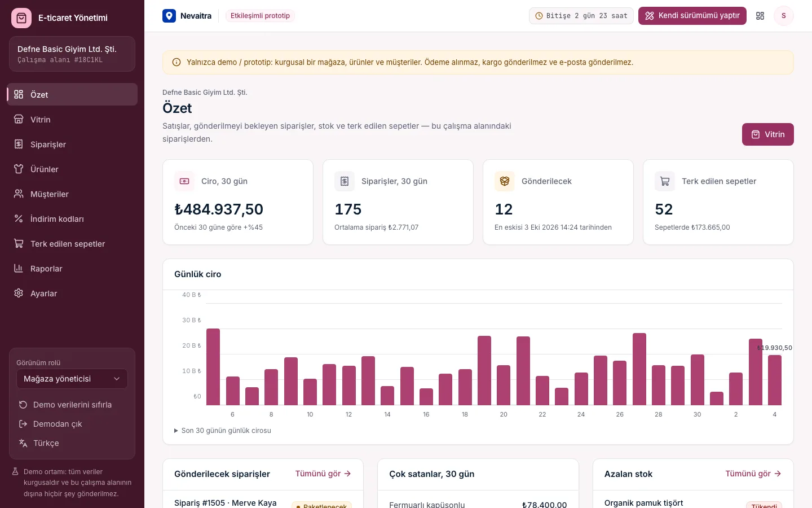This screenshot has height=508, width=812.
Task: Open Görünüm rolü Mağaza yöneticisi dropdown
Action: (x=72, y=379)
